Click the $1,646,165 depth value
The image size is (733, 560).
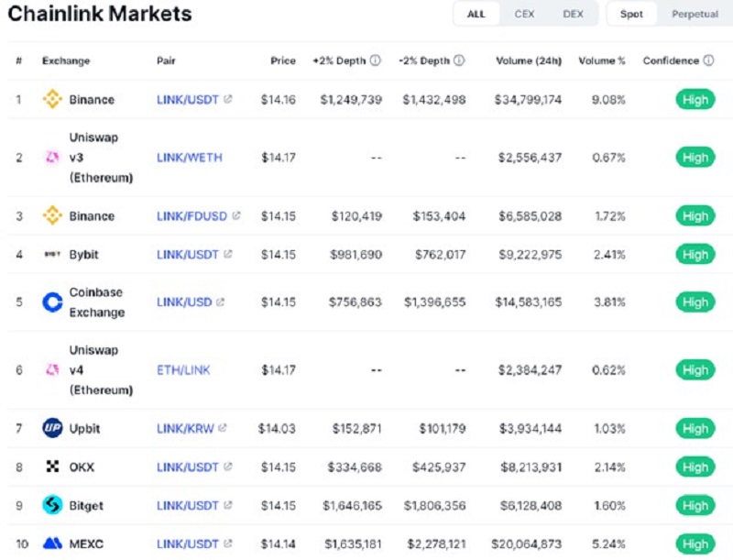pyautogui.click(x=352, y=505)
